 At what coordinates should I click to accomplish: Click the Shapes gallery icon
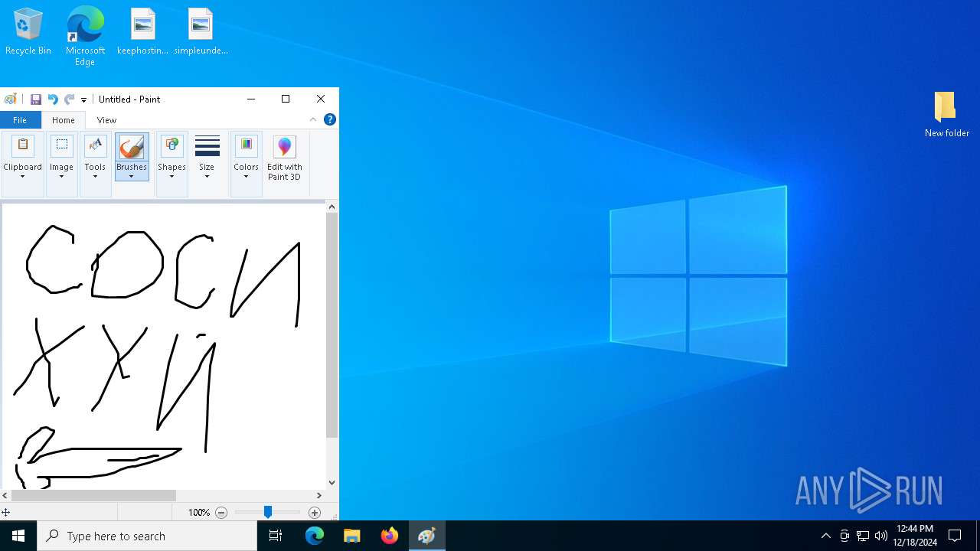click(x=171, y=145)
